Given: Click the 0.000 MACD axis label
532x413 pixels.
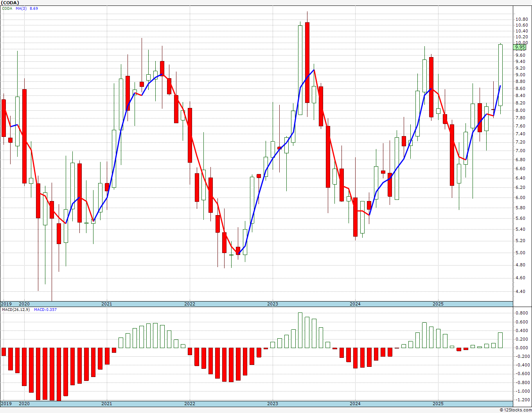Looking at the screenshot, I should (521, 348).
